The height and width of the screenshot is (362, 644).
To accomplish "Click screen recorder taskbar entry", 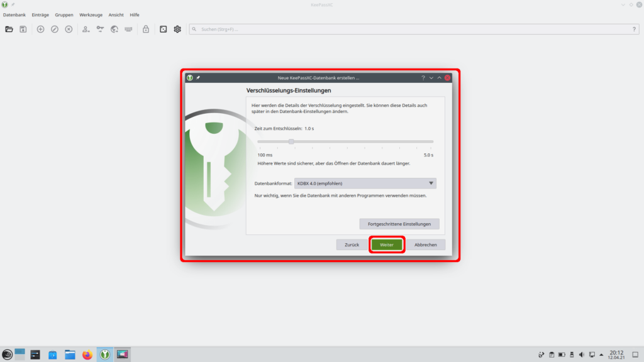I will click(x=122, y=354).
